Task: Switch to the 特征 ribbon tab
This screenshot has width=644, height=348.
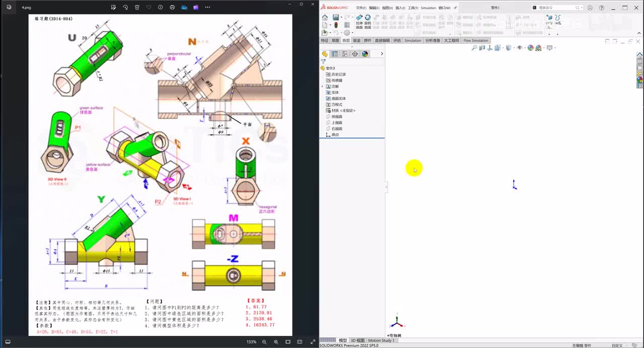Action: [325, 40]
